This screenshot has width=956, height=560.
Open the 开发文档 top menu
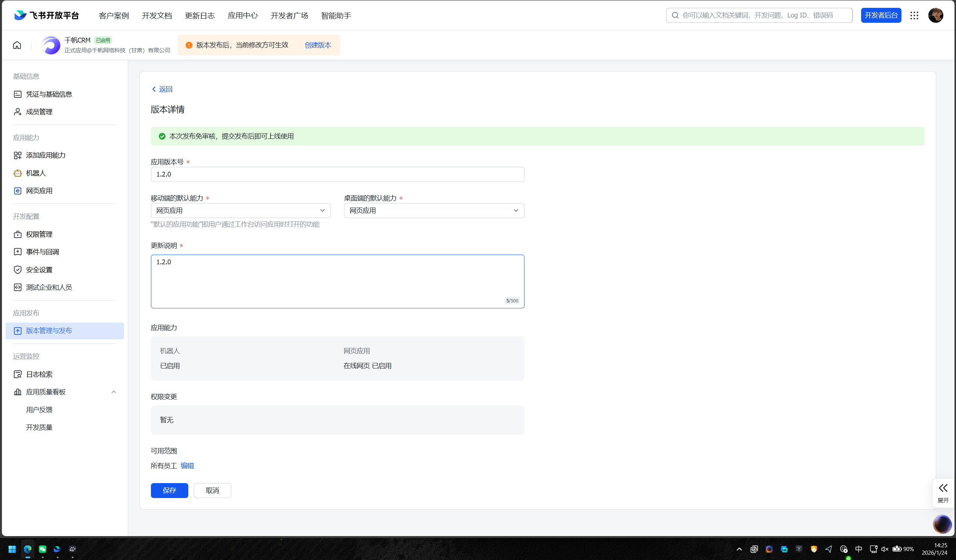click(157, 16)
